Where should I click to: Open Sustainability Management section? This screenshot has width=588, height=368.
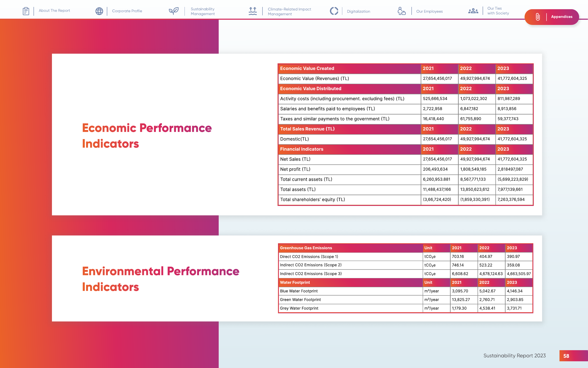click(203, 12)
